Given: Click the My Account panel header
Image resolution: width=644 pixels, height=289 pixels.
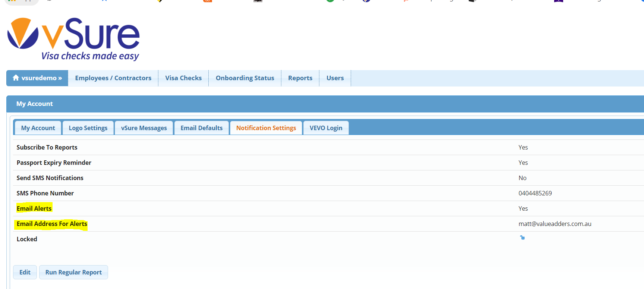Looking at the screenshot, I should [x=325, y=104].
